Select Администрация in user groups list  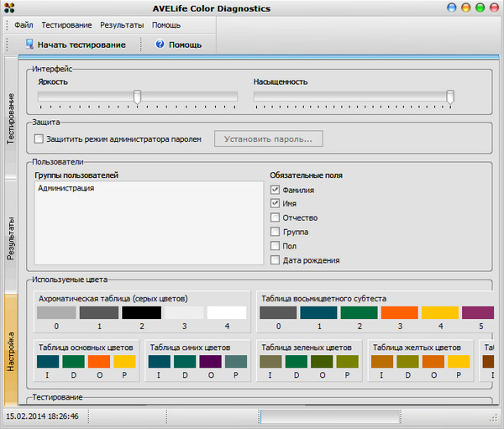(66, 189)
